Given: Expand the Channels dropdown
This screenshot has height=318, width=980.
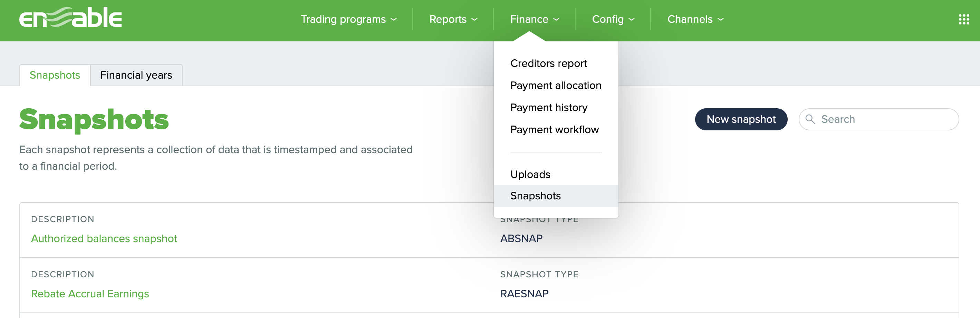Looking at the screenshot, I should (695, 19).
